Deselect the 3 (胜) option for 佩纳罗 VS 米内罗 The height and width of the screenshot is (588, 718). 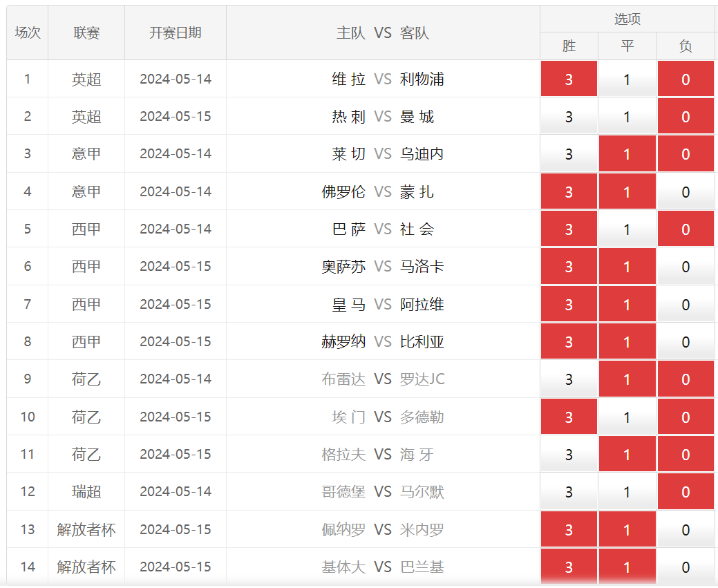point(569,529)
